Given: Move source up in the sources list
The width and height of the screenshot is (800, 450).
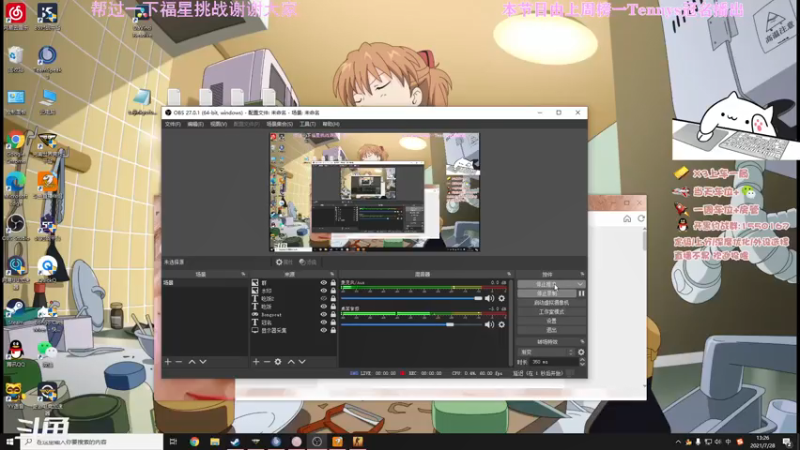Looking at the screenshot, I should 291,362.
